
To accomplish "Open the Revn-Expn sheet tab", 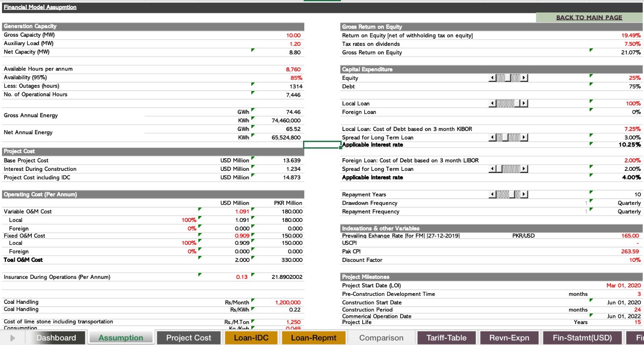I will (x=509, y=338).
